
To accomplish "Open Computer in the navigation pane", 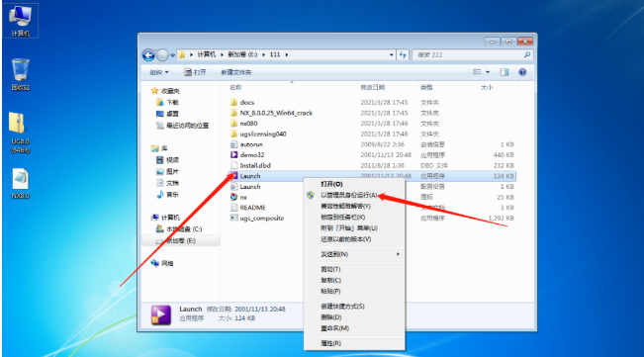I will 165,218.
